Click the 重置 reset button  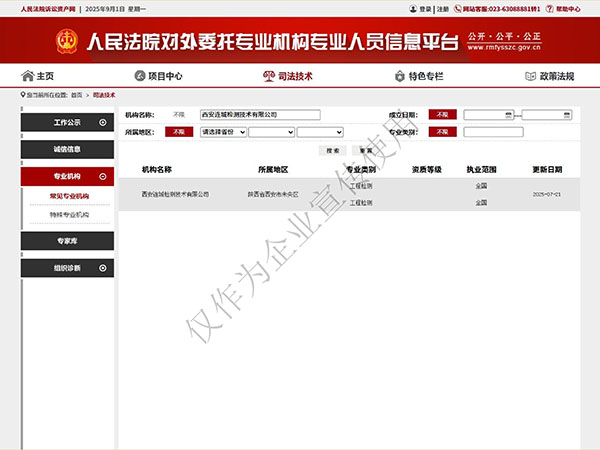366,150
